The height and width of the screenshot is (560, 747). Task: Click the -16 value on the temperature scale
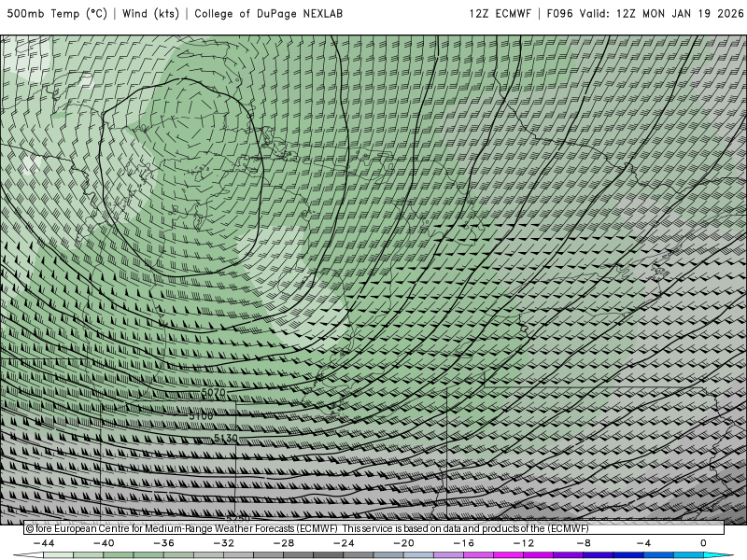click(463, 543)
